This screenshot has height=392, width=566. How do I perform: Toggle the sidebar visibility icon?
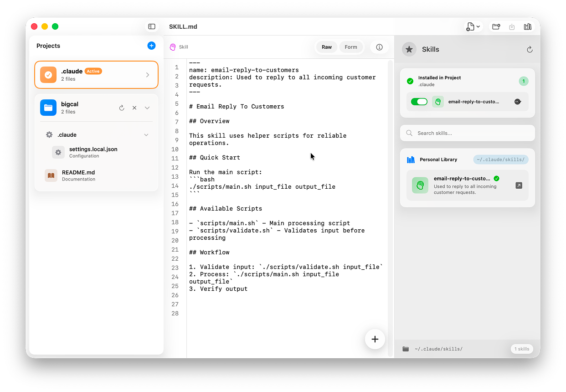[152, 26]
